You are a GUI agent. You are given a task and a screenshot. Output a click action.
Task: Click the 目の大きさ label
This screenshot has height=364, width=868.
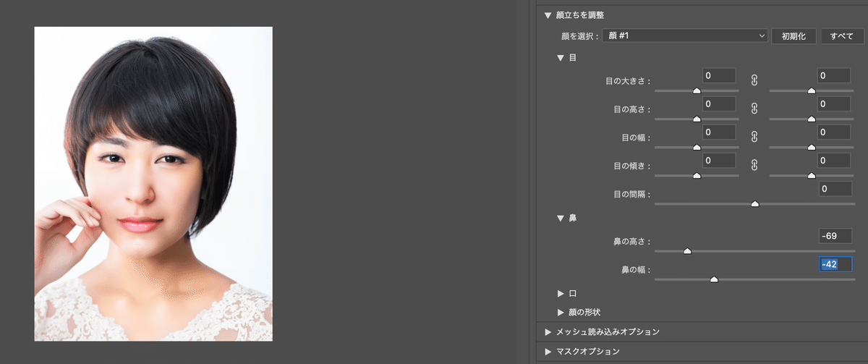(x=628, y=81)
